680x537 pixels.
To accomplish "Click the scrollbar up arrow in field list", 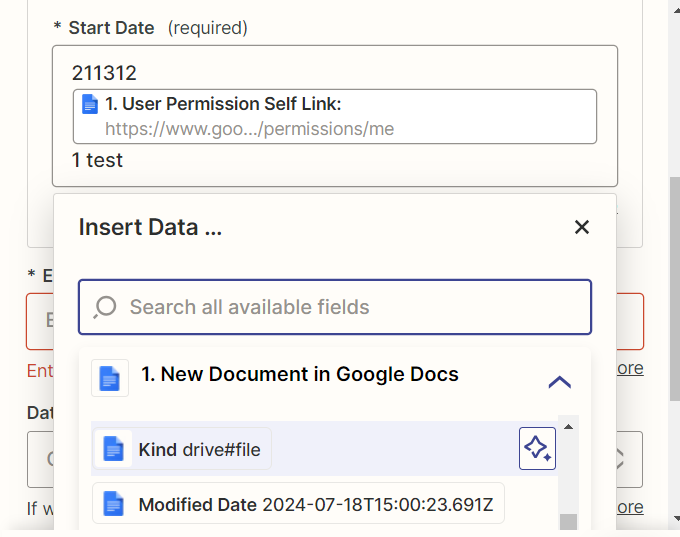I will point(568,427).
